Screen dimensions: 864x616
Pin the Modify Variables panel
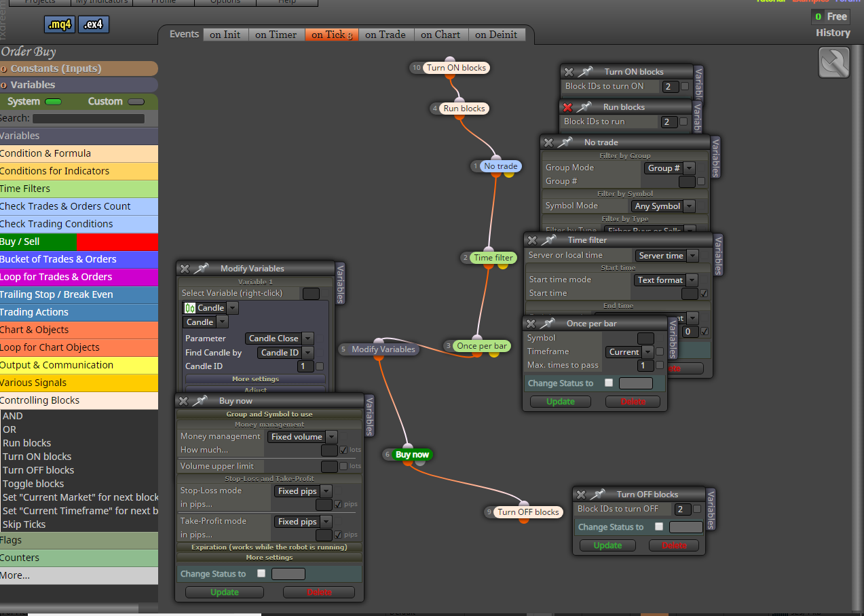(x=201, y=269)
